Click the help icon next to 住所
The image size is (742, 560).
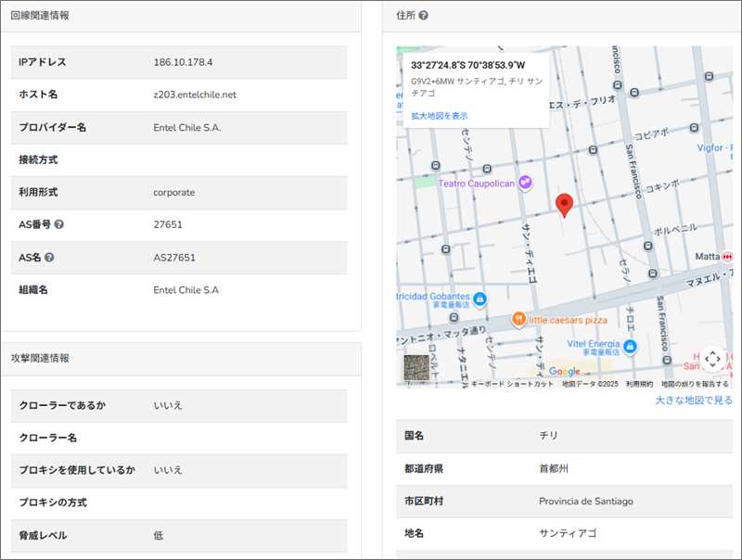click(423, 16)
